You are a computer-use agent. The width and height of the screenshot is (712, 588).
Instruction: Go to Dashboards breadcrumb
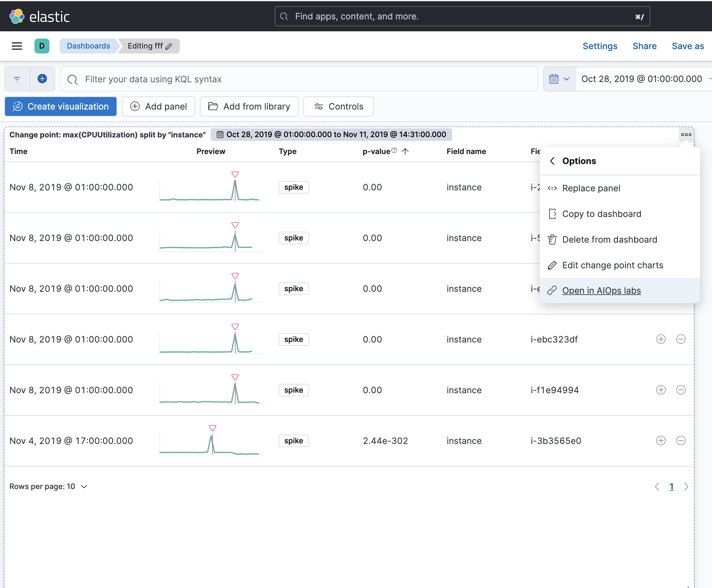[x=88, y=46]
